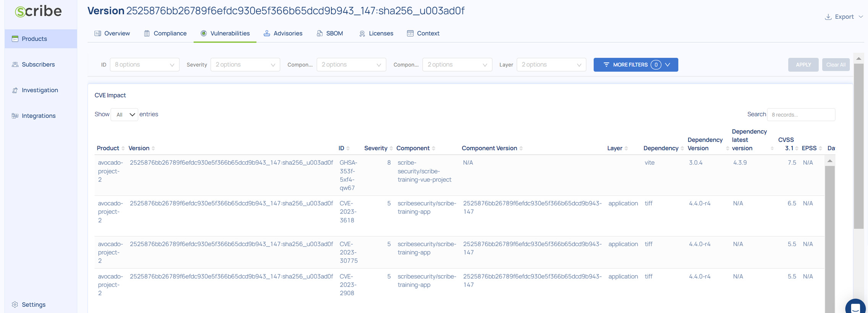This screenshot has width=868, height=313.
Task: Click the Advisories tab icon
Action: (267, 33)
